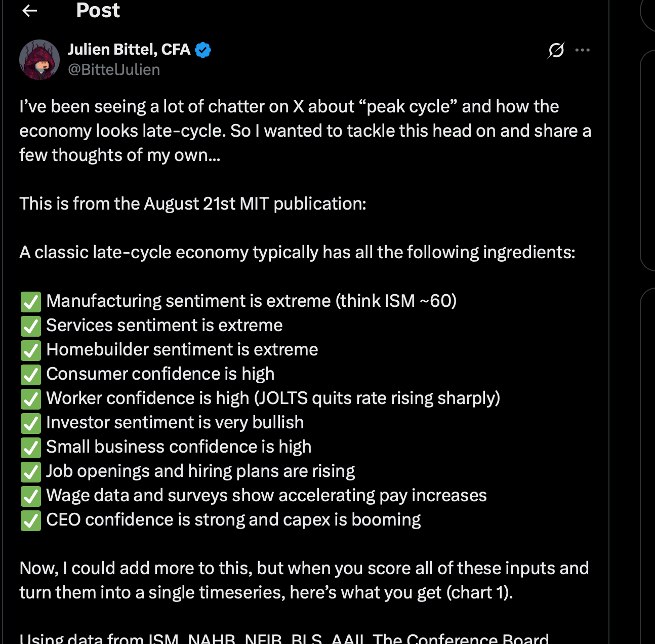Viewport: 655px width, 644px height.
Task: Click the "Post" page heading
Action: [98, 10]
